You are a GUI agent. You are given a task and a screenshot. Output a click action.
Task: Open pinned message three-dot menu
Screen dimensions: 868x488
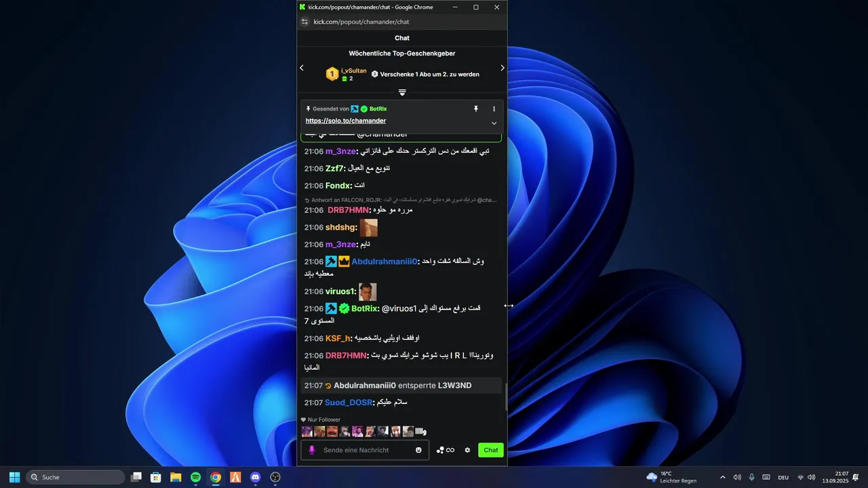(x=494, y=108)
